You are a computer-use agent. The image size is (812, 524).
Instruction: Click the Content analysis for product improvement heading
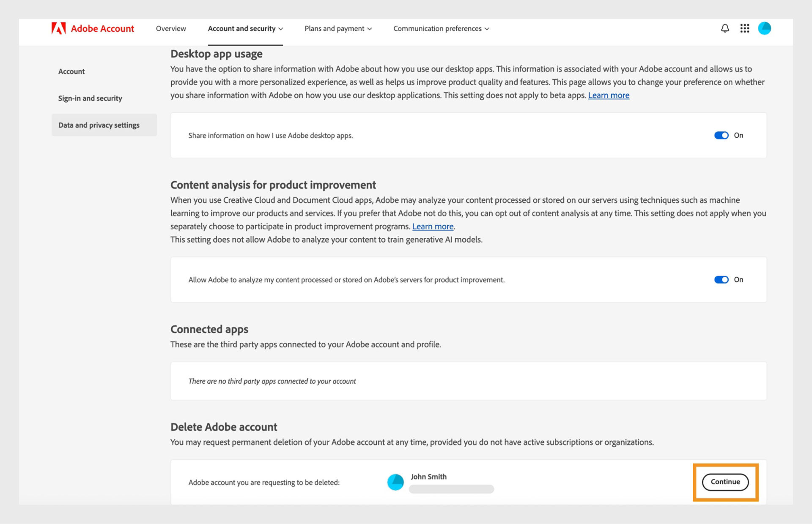(x=273, y=185)
